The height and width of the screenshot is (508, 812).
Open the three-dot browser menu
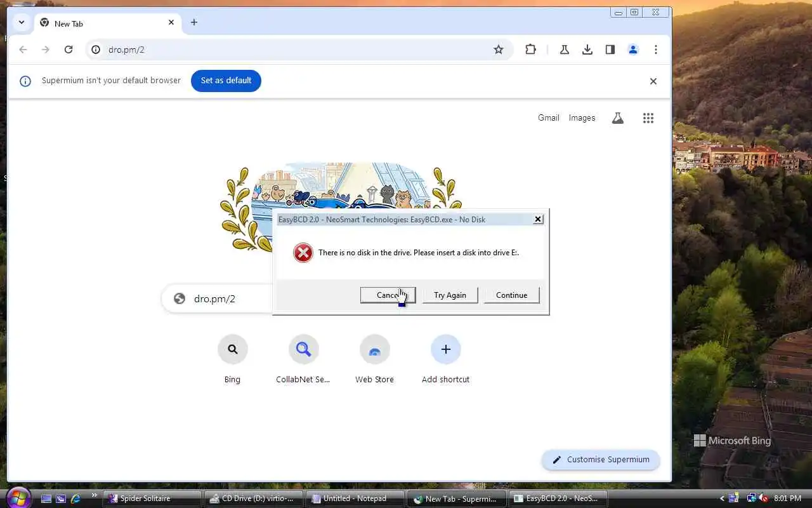pos(656,50)
